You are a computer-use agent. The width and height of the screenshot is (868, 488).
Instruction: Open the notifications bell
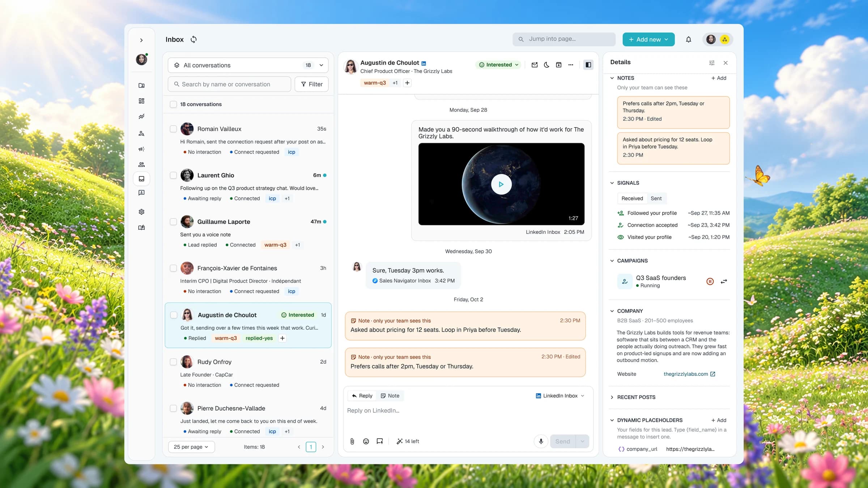688,39
